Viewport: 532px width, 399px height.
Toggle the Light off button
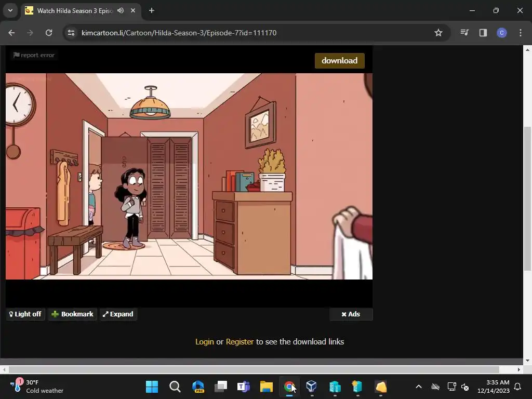click(x=25, y=314)
